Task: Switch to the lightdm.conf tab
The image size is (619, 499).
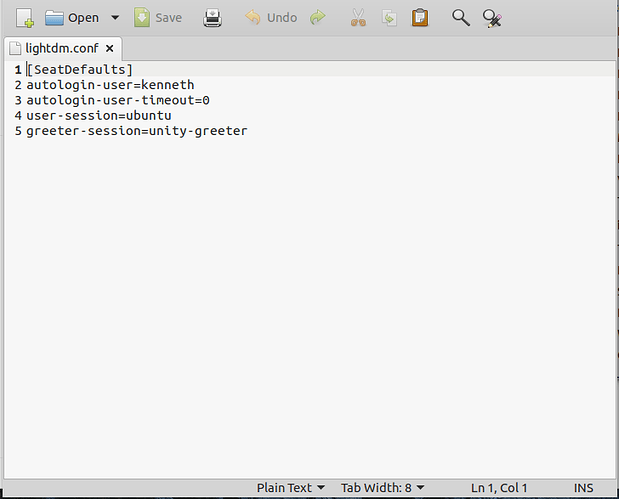Action: [62, 48]
